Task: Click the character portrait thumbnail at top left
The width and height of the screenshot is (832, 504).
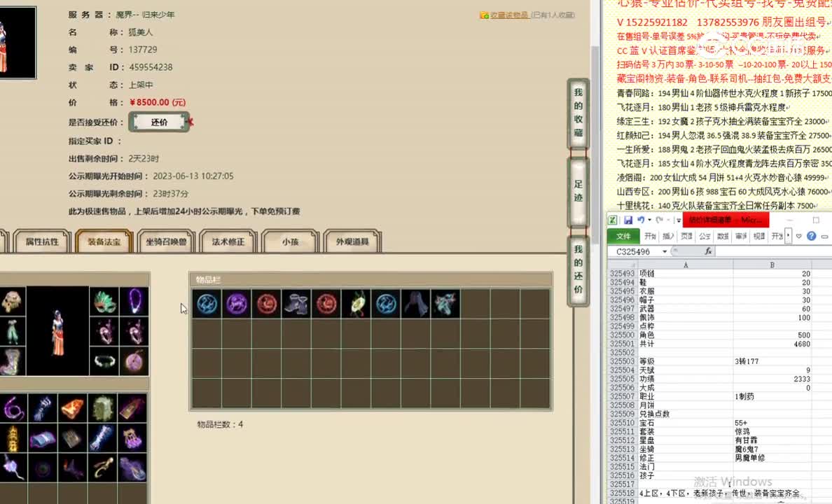Action: [x=18, y=38]
